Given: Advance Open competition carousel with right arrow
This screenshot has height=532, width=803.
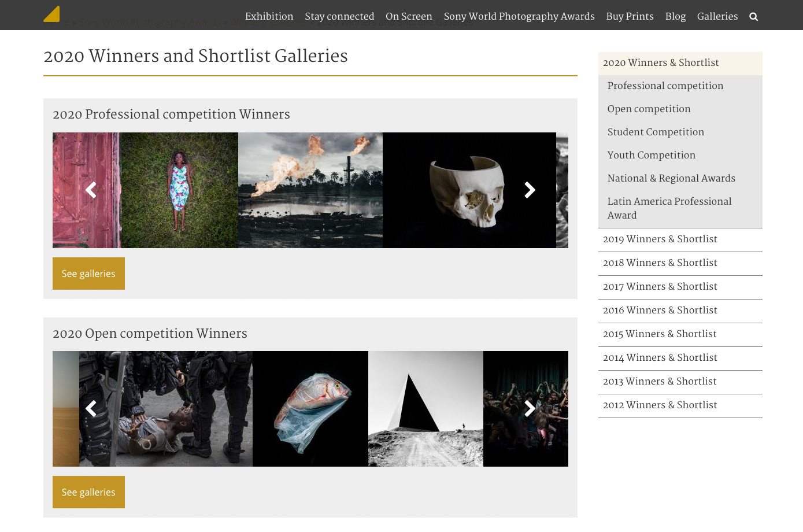Looking at the screenshot, I should [x=530, y=409].
